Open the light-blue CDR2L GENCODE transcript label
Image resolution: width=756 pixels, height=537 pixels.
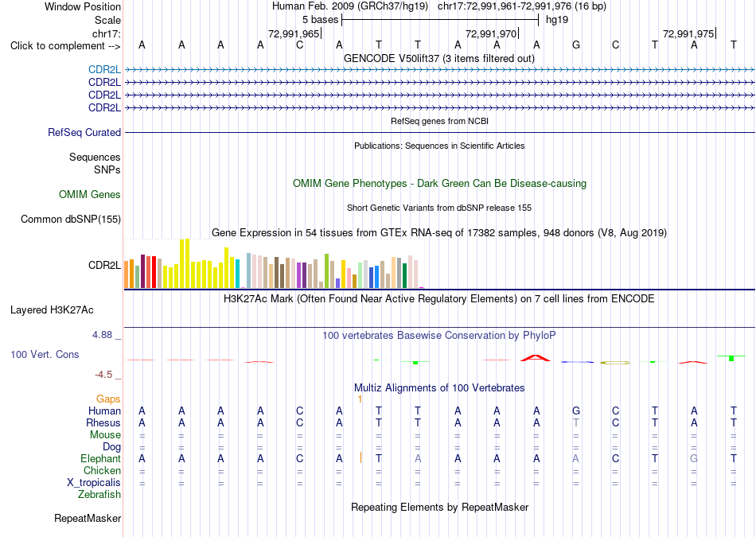tap(104, 70)
